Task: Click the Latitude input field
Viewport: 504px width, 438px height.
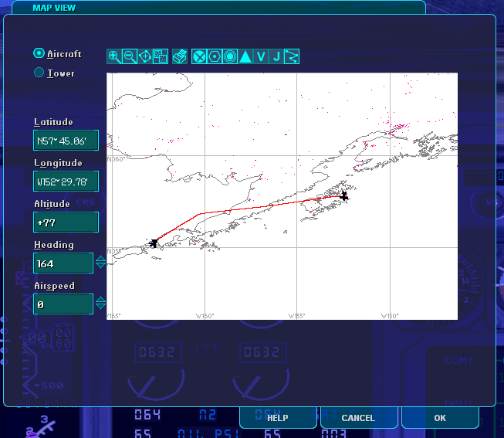Action: [x=66, y=141]
